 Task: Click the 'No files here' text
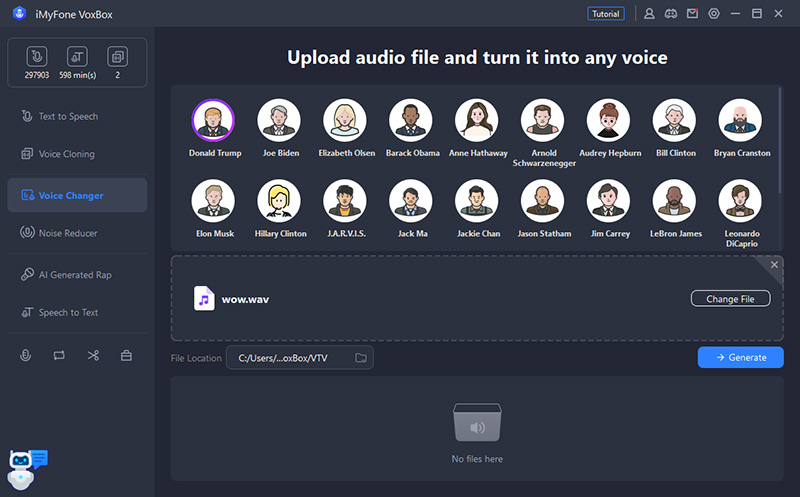tap(477, 459)
